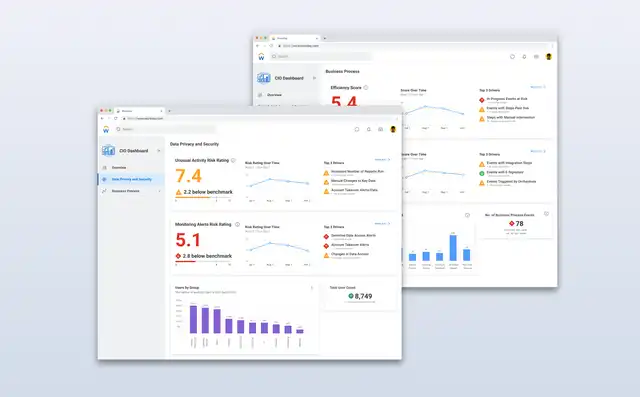Click info icon next to Efficiency Score
The width and height of the screenshot is (640, 397).
coord(366,87)
